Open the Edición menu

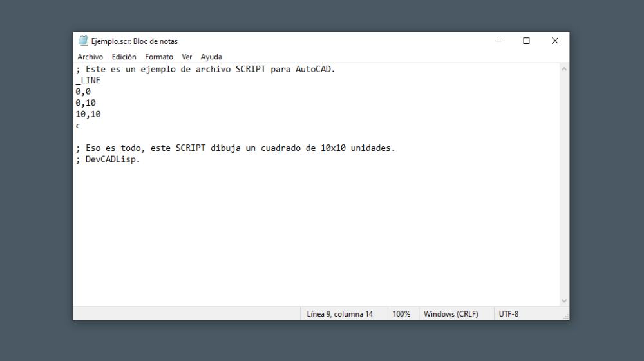click(x=124, y=57)
